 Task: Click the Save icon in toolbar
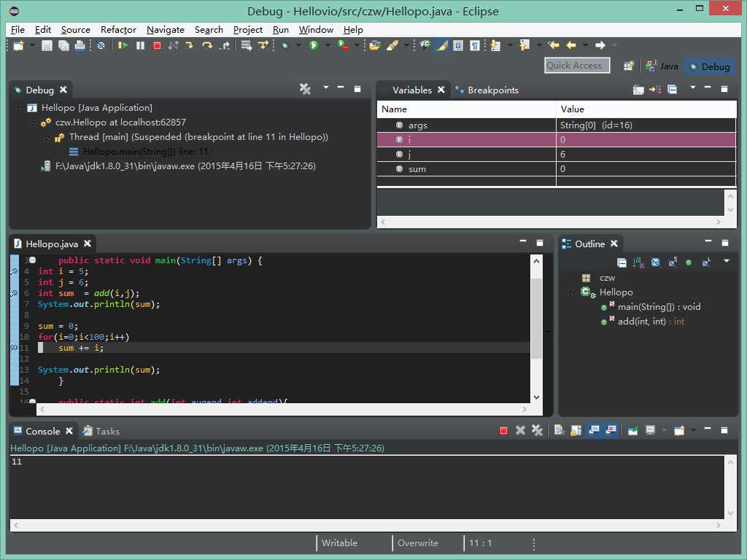pyautogui.click(x=47, y=46)
